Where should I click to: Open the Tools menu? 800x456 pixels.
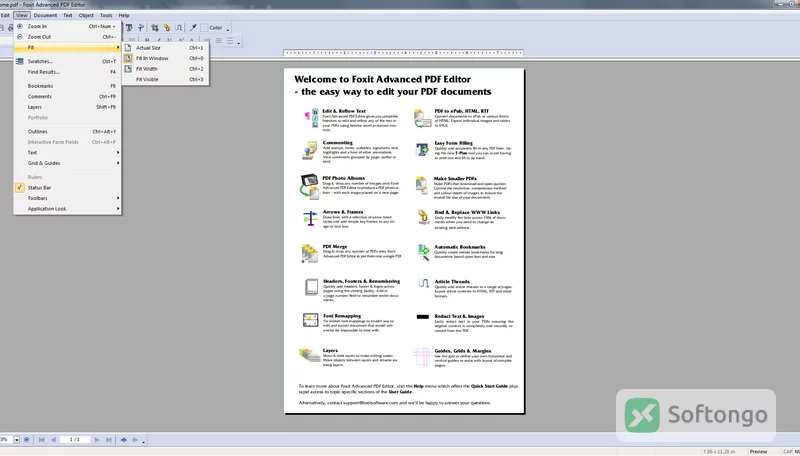[106, 15]
